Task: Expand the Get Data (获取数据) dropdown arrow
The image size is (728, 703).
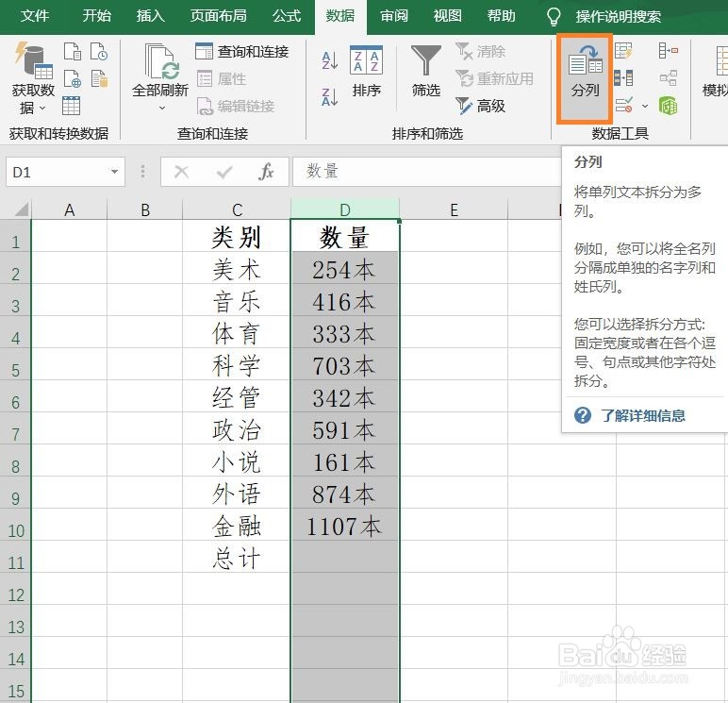Action: click(x=42, y=109)
